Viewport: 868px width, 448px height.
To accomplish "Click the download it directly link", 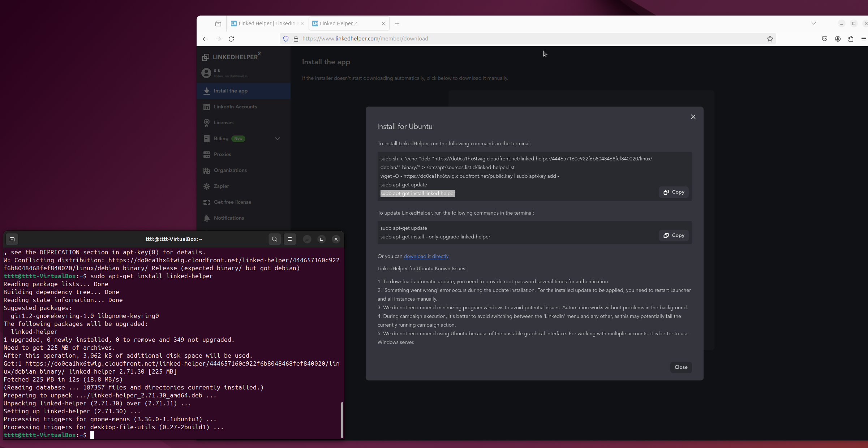I will [x=426, y=257].
